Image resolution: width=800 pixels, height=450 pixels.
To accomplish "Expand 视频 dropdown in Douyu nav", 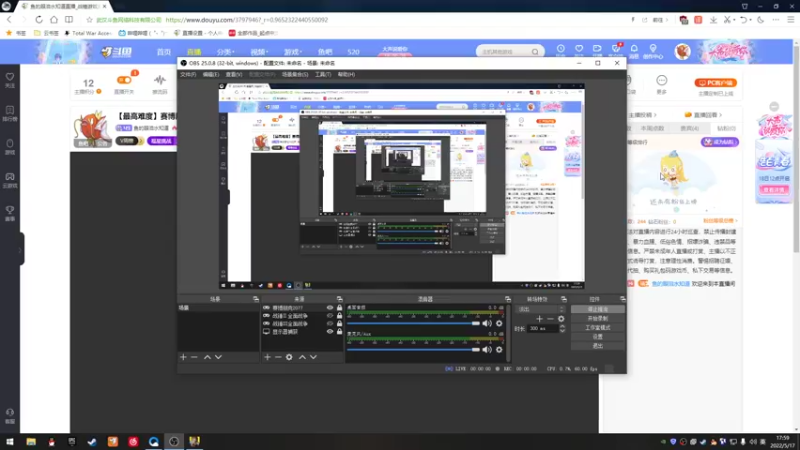I will (x=258, y=52).
